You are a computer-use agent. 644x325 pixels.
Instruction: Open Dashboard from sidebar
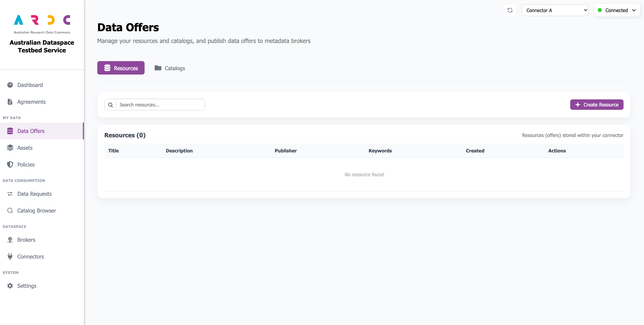pos(42,85)
